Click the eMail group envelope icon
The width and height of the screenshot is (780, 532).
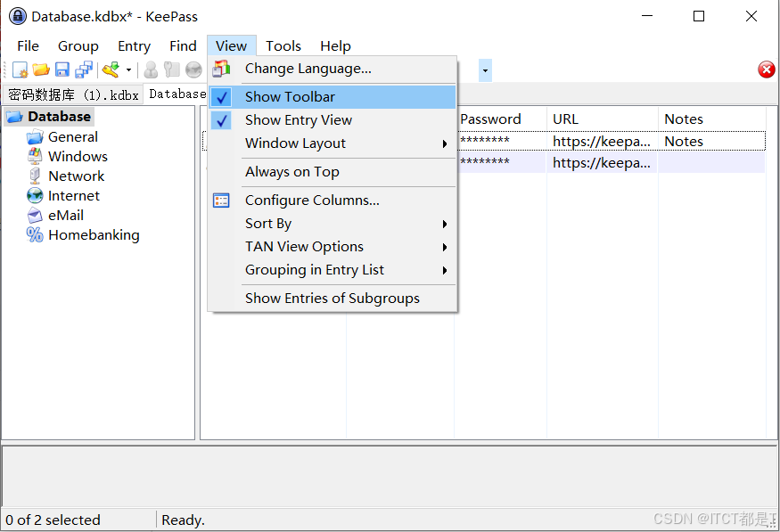coord(35,216)
